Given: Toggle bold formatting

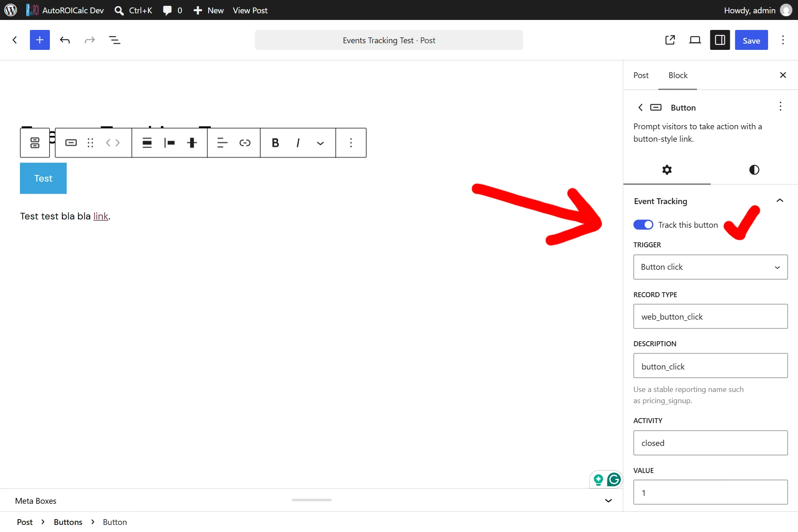Looking at the screenshot, I should click(x=275, y=143).
